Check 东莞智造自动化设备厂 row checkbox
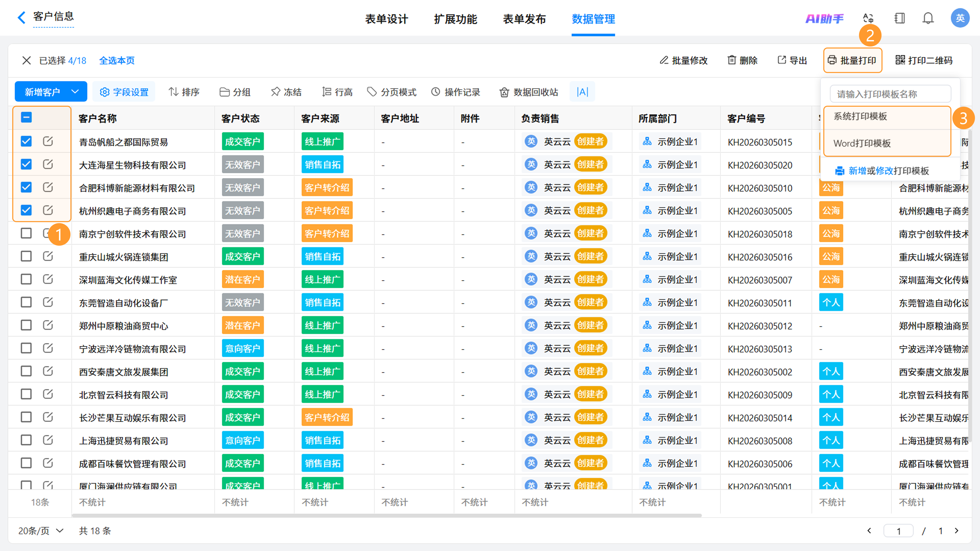Viewport: 980px width, 551px height. [x=26, y=302]
